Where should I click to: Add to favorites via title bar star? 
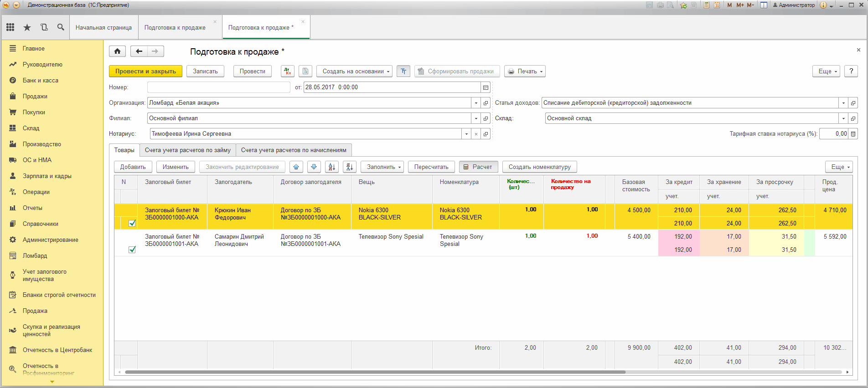click(x=683, y=5)
